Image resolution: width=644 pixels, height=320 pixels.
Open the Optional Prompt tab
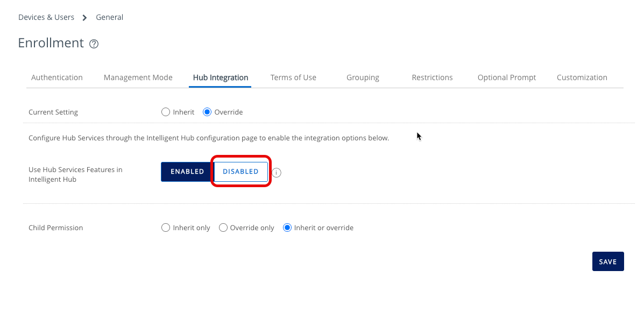pos(506,77)
